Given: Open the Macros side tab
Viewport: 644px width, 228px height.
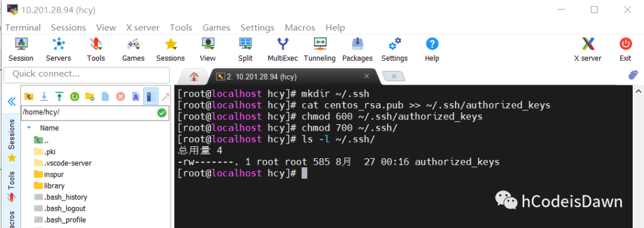Looking at the screenshot, I should tap(11, 217).
